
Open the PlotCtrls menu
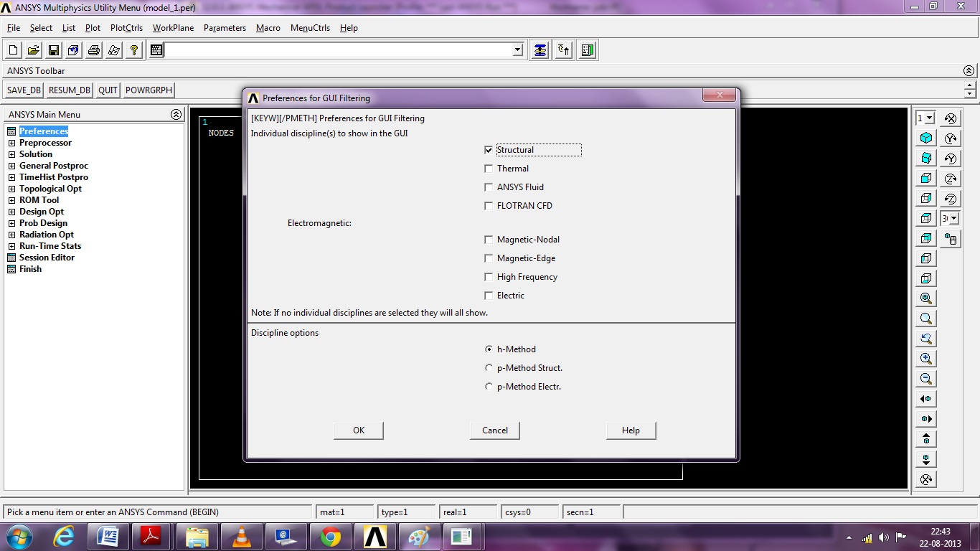pyautogui.click(x=126, y=28)
